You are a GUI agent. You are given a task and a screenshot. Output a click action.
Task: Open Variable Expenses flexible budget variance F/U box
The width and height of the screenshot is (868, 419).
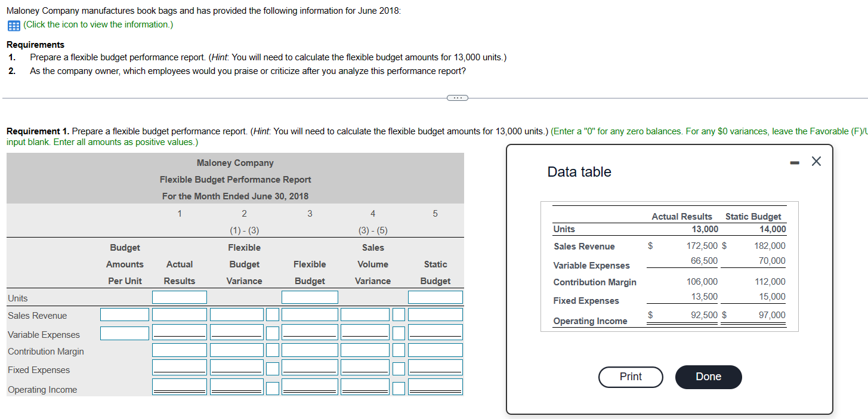(272, 333)
